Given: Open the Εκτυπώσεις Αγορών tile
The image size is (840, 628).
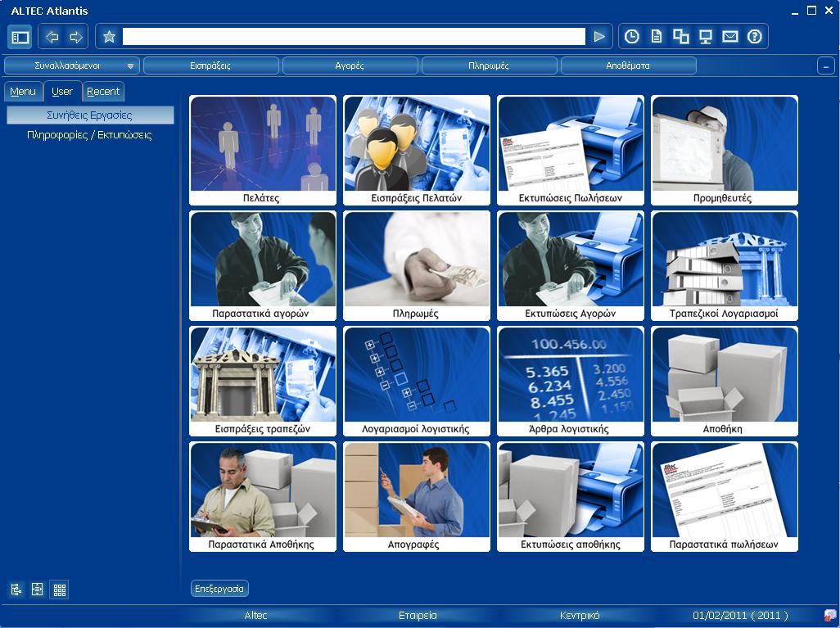Looking at the screenshot, I should tap(571, 266).
